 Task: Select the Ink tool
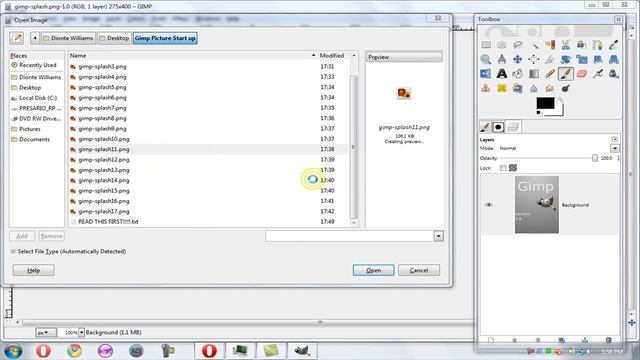click(x=613, y=74)
